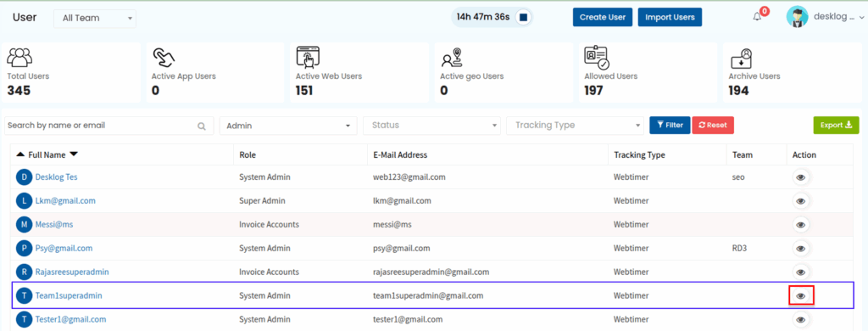The height and width of the screenshot is (331, 868).
Task: Click the Archive Users icon
Action: [742, 58]
